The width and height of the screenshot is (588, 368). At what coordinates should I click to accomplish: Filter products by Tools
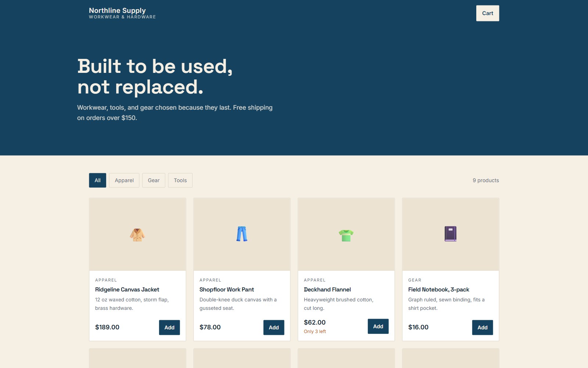[x=180, y=180]
